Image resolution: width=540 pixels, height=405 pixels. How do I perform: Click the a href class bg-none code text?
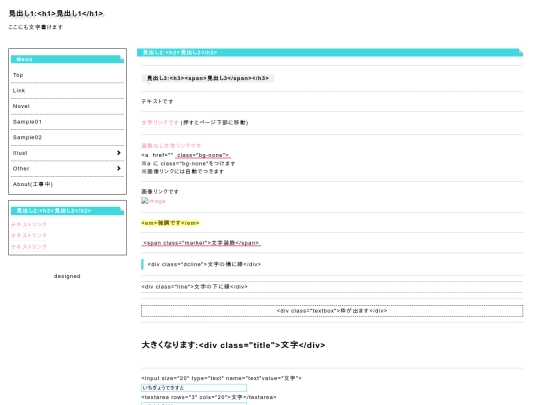pos(185,155)
